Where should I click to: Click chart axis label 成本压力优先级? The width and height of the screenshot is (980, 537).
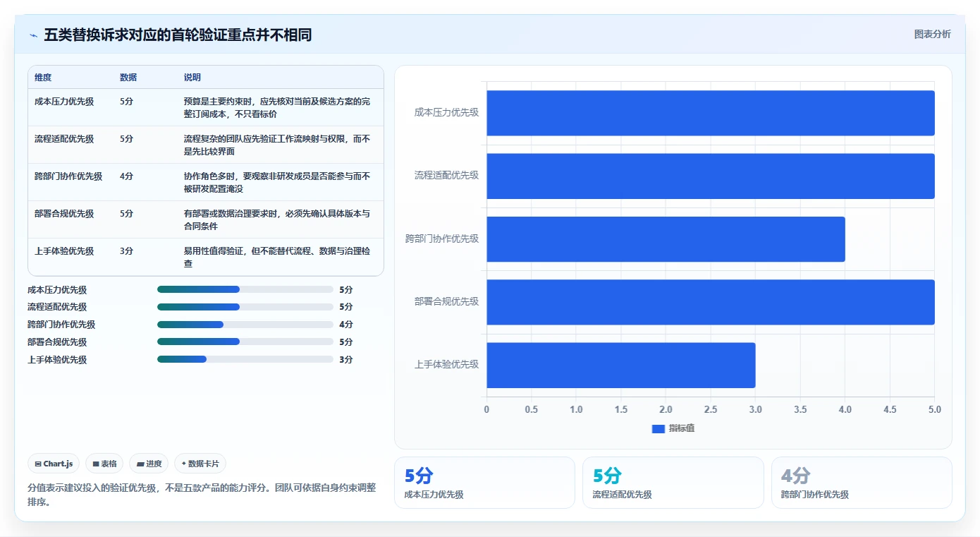click(x=446, y=112)
